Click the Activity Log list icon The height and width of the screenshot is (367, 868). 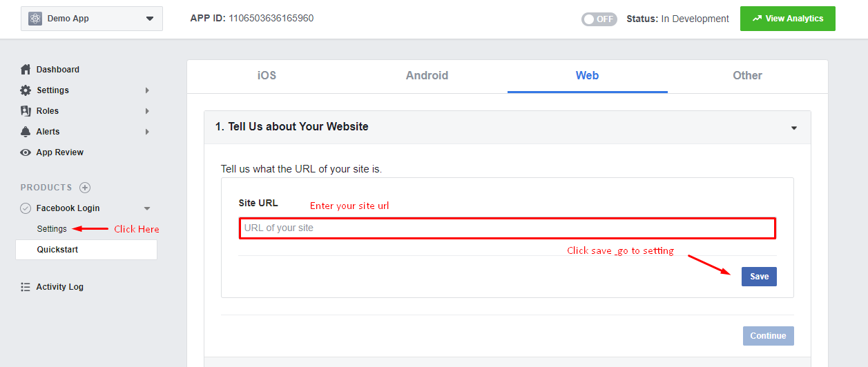click(26, 287)
